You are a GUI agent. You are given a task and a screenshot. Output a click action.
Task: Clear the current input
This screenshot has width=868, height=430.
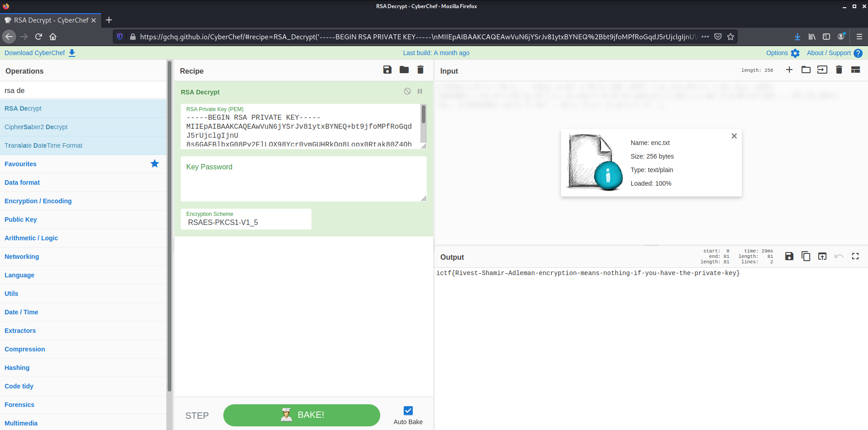[x=839, y=70]
